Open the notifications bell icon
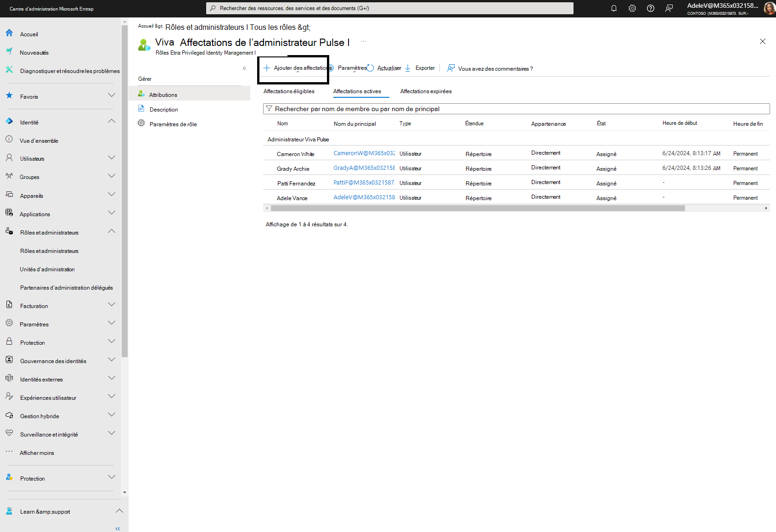This screenshot has height=532, width=776. (613, 8)
